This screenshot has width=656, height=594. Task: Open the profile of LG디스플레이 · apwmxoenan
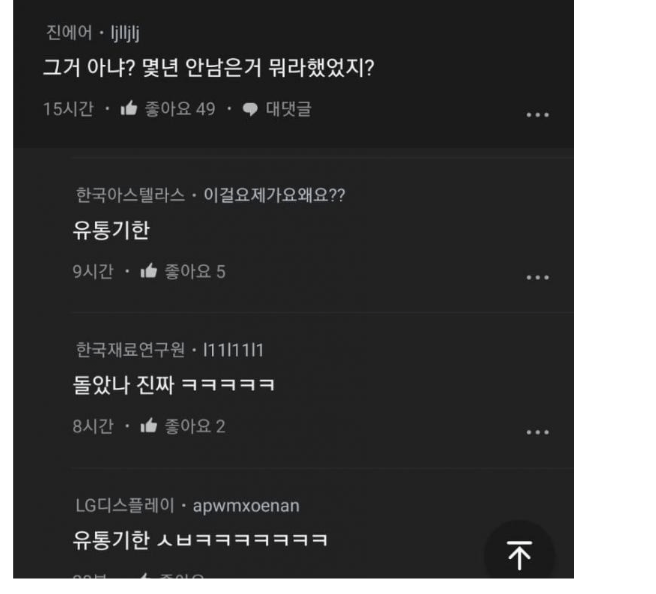187,505
